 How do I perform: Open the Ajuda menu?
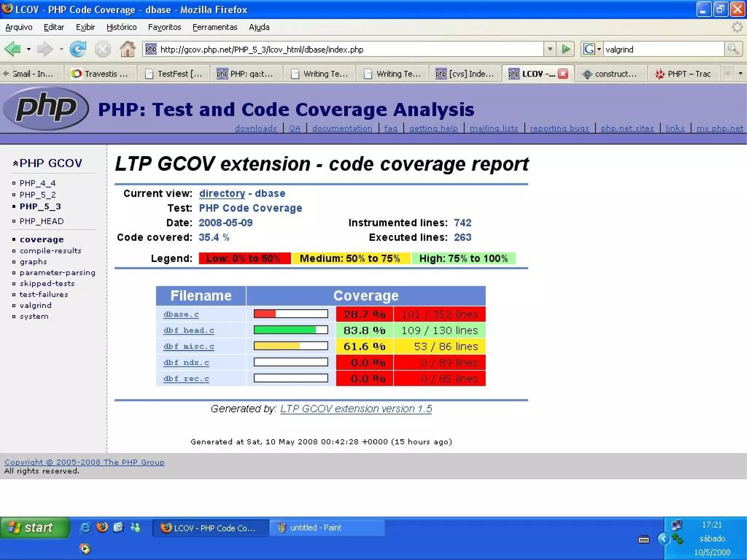tap(259, 27)
